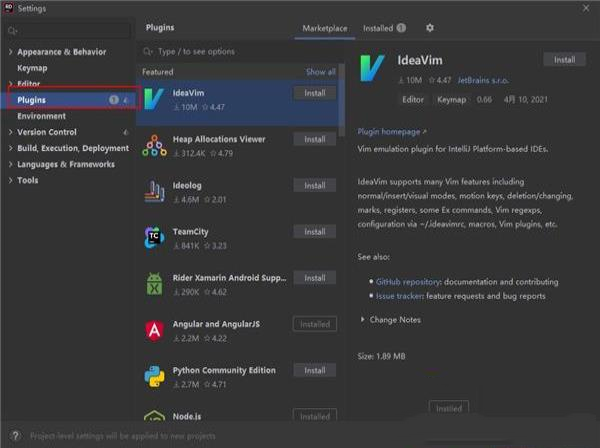Select Rider Xamarin Android Support icon
Image resolution: width=600 pixels, height=448 pixels.
(x=154, y=283)
